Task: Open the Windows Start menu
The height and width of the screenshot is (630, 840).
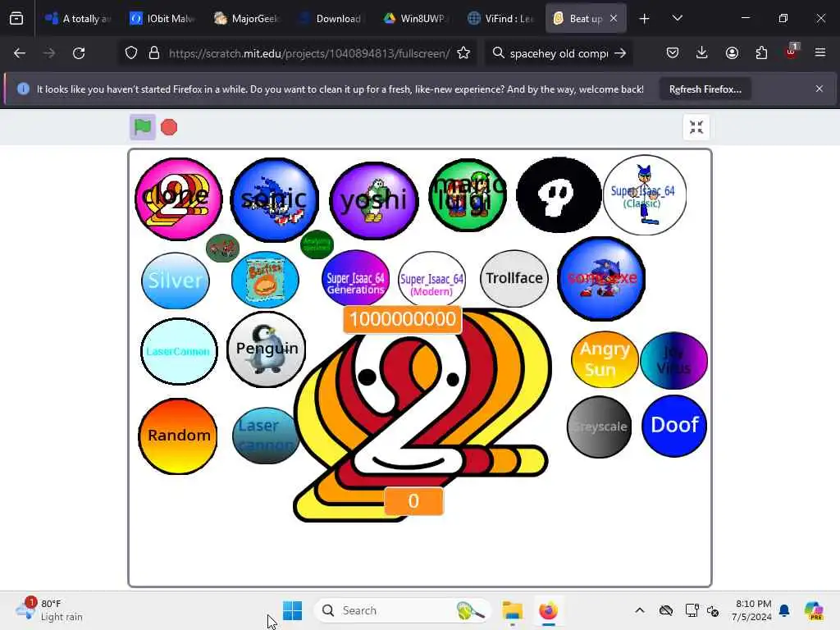Action: 293,610
